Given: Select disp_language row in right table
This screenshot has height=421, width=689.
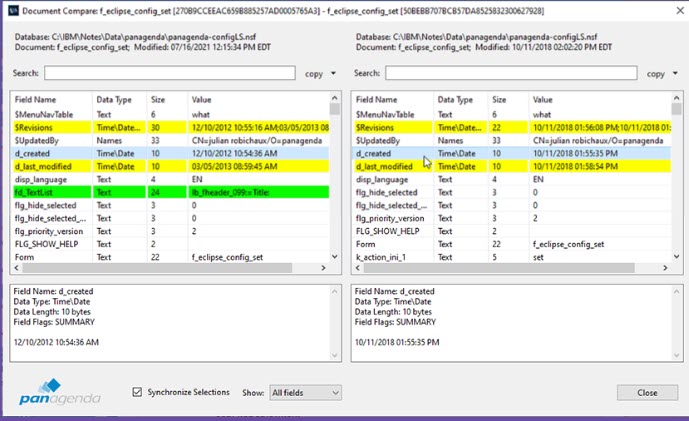Looking at the screenshot, I should (x=512, y=179).
